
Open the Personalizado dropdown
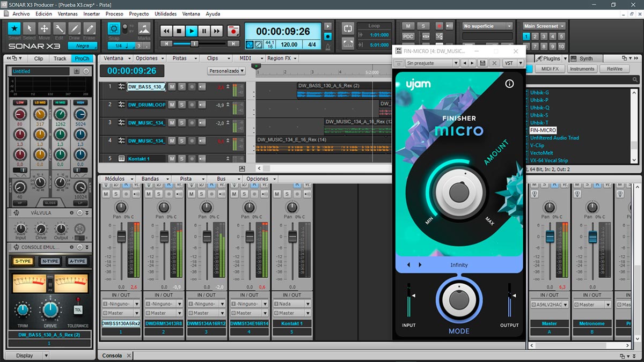226,70
